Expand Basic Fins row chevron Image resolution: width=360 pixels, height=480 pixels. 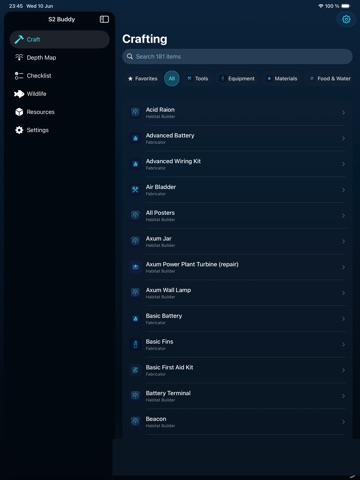click(x=343, y=344)
